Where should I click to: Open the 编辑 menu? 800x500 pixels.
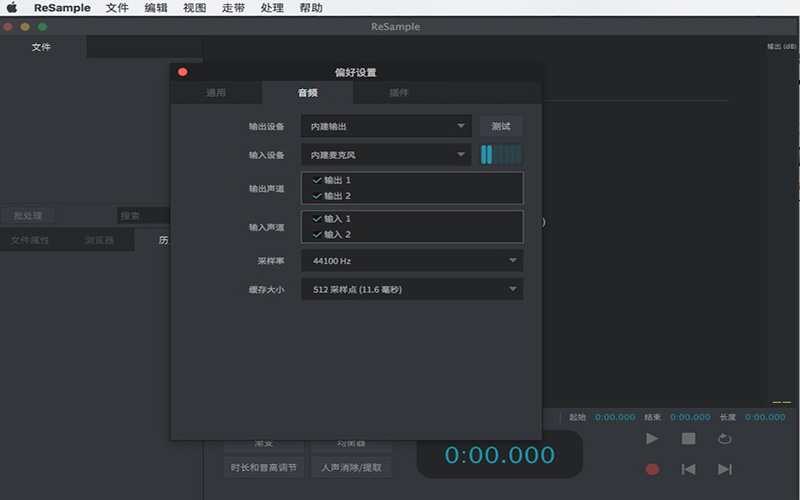(x=156, y=8)
